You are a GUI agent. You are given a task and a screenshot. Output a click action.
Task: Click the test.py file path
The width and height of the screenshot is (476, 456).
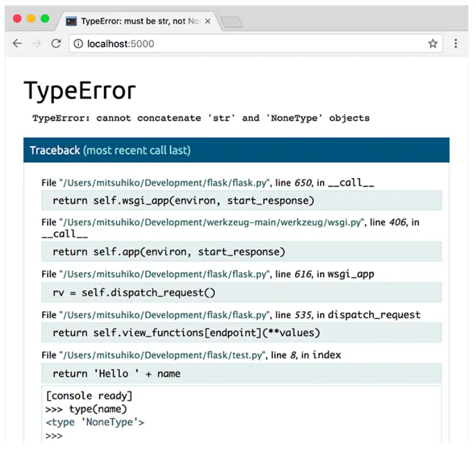point(162,355)
